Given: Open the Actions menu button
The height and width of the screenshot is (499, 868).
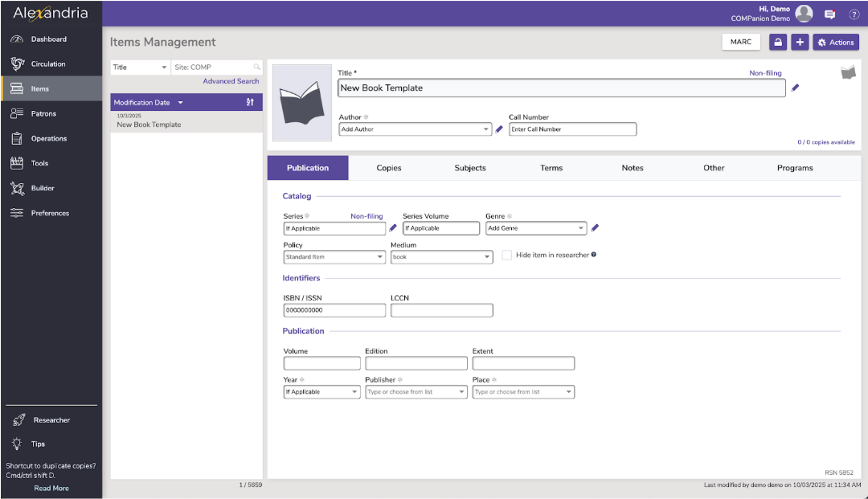Looking at the screenshot, I should 835,41.
